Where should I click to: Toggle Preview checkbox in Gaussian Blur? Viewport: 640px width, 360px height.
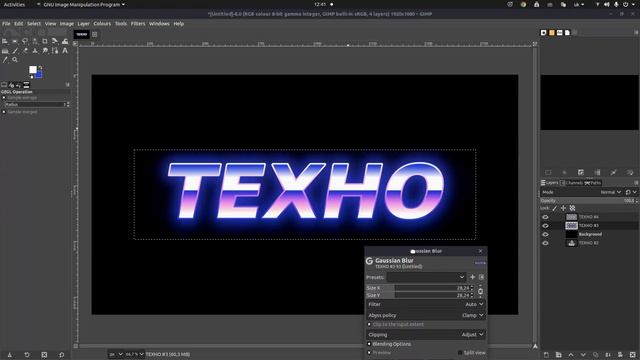pyautogui.click(x=369, y=353)
